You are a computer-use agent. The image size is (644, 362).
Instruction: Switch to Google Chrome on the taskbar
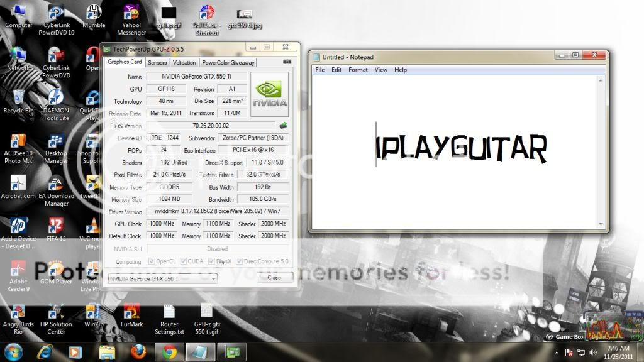tap(169, 353)
